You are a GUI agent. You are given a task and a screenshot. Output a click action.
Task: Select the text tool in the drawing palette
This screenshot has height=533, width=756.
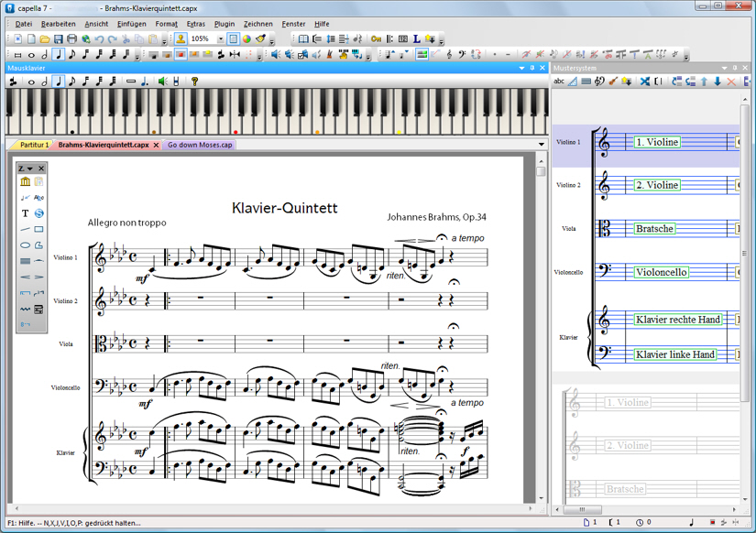pyautogui.click(x=25, y=213)
